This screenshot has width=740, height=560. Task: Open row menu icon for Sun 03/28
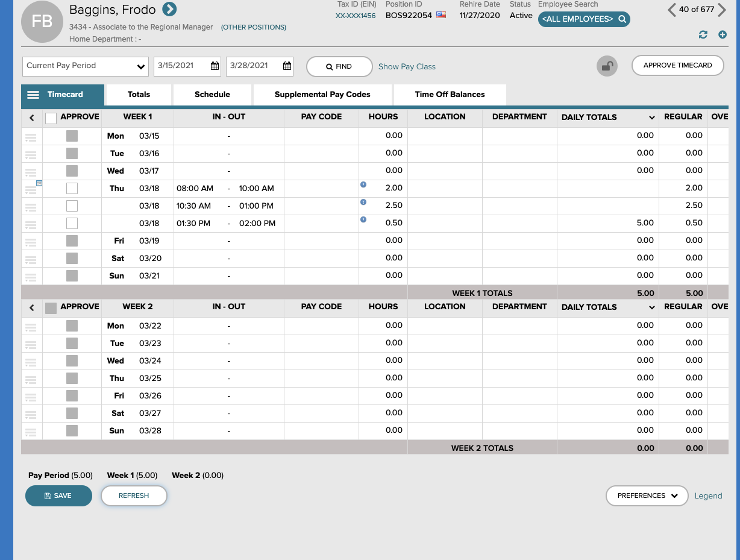tap(31, 432)
